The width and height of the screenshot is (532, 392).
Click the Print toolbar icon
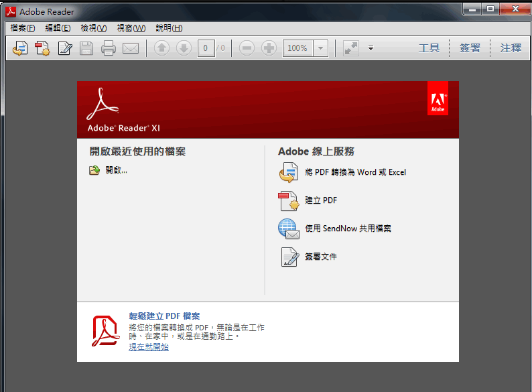(109, 48)
